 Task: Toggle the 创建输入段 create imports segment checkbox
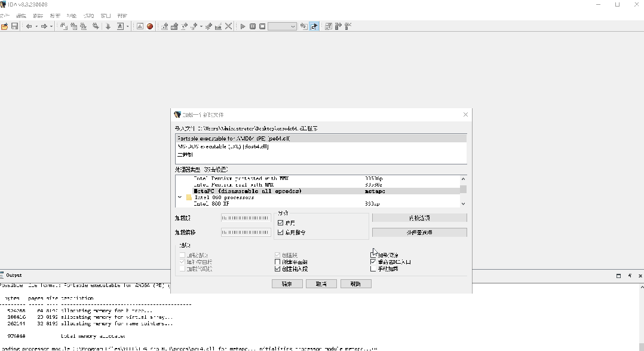(x=277, y=269)
